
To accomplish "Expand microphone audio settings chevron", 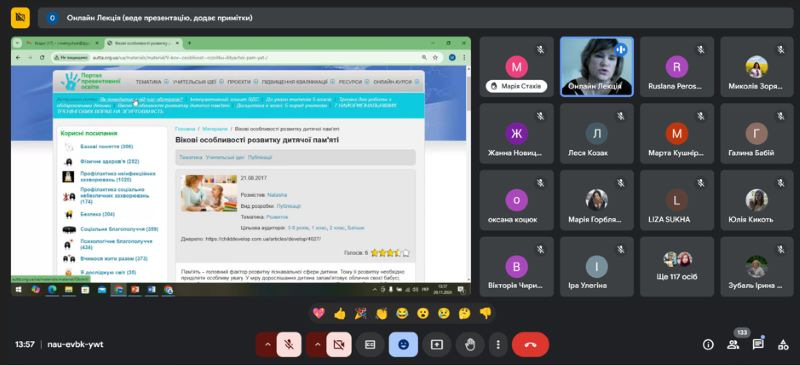I will click(267, 345).
